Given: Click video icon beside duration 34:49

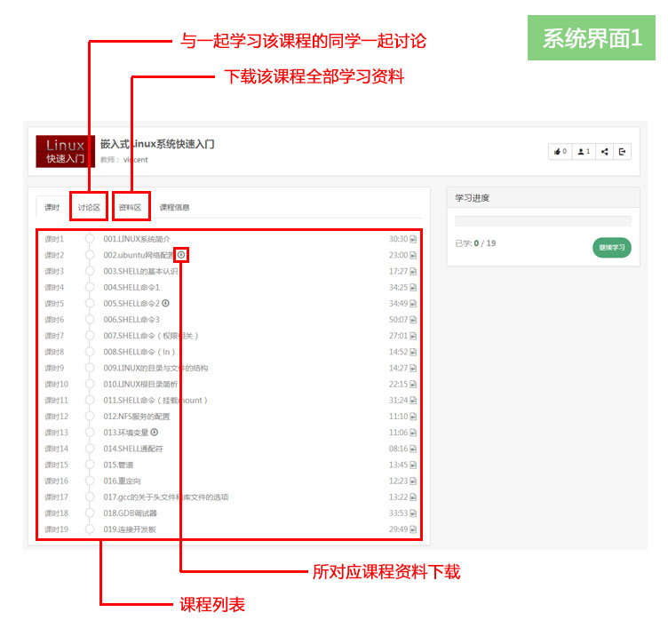Looking at the screenshot, I should click(x=413, y=304).
